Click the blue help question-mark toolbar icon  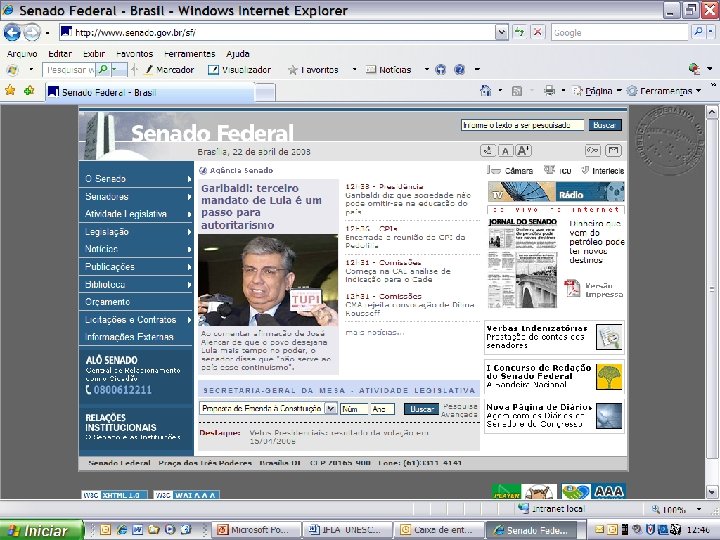click(459, 70)
